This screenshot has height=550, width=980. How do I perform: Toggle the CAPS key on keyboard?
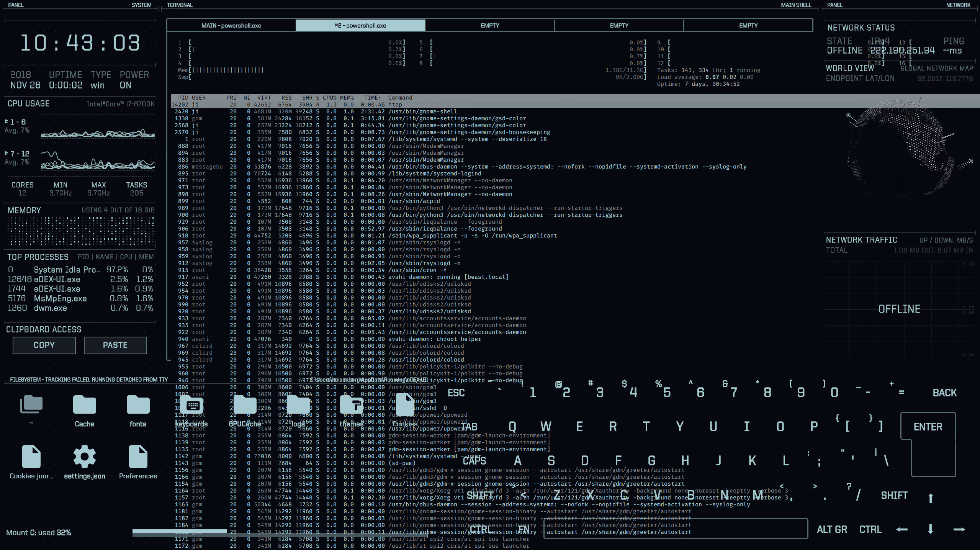tap(474, 461)
